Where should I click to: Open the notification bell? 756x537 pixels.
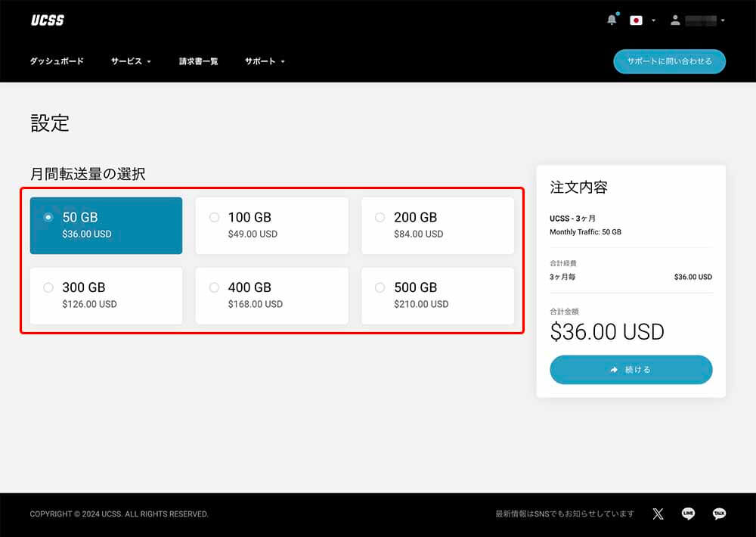[x=612, y=20]
